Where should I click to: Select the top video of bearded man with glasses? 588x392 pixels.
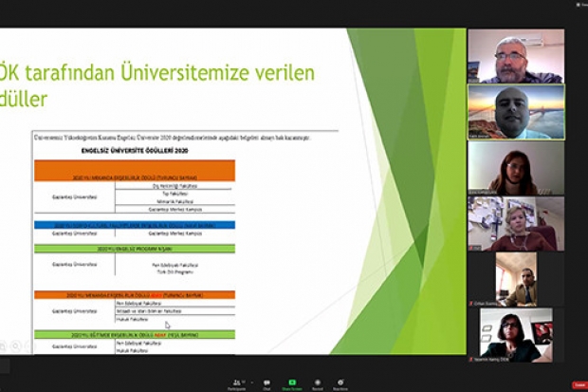click(x=515, y=55)
